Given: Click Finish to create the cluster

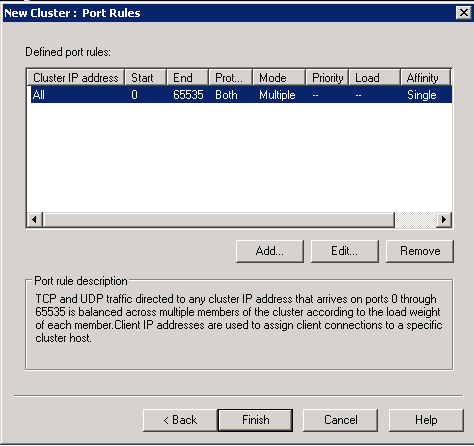Looking at the screenshot, I should 255,420.
